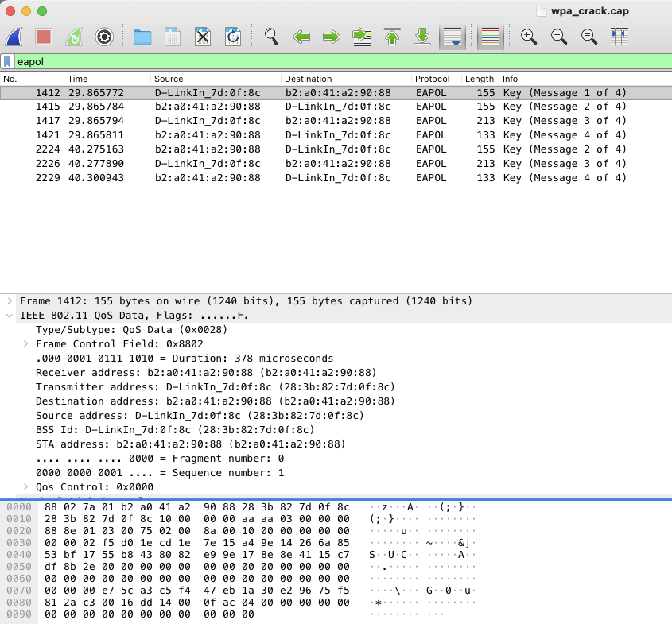
Task: Expand the Frame Control Field: 0x8802 entry
Action: click(25, 344)
